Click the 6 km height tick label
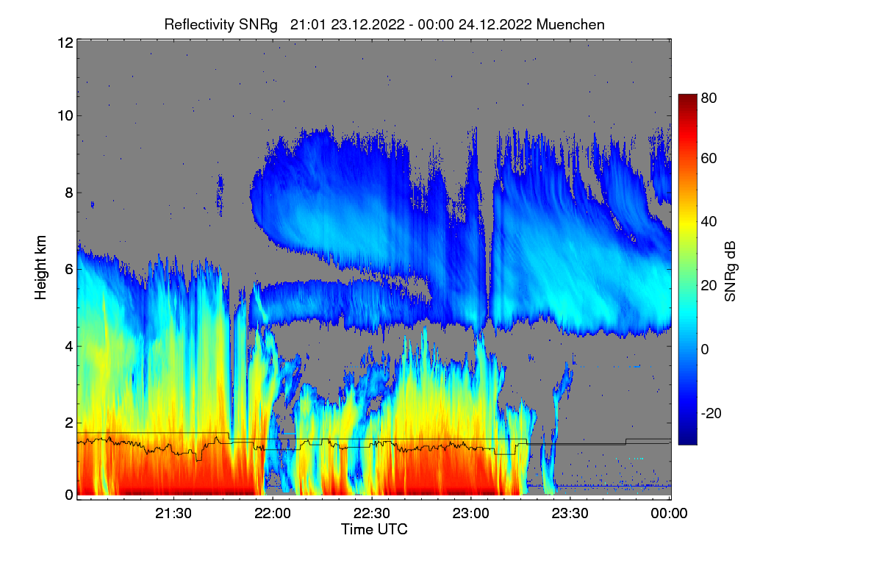 click(68, 269)
